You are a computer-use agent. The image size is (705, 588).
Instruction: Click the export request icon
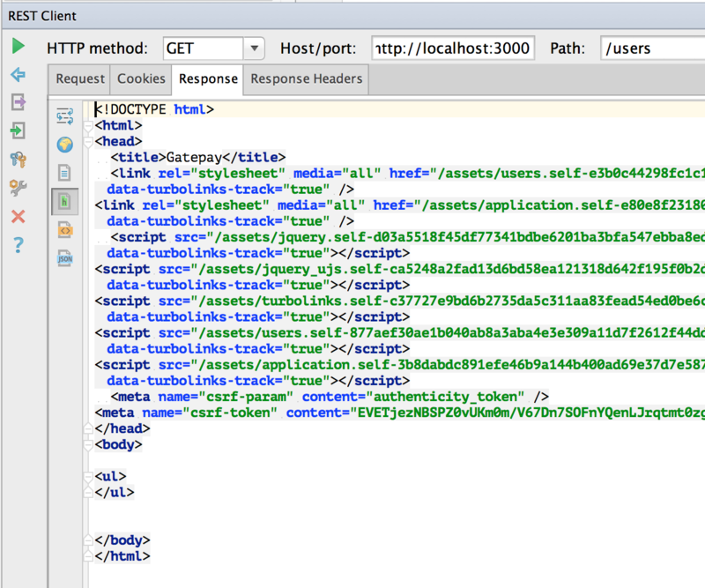click(18, 102)
